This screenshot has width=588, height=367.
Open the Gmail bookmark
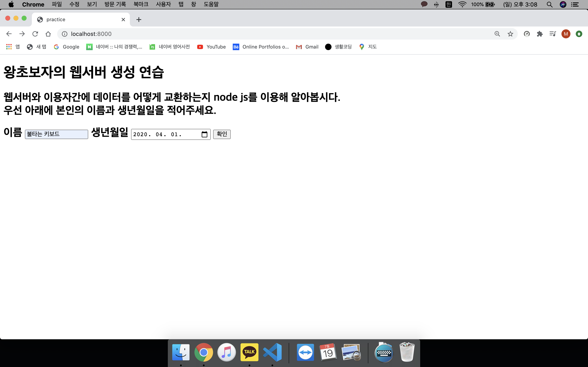coord(307,47)
